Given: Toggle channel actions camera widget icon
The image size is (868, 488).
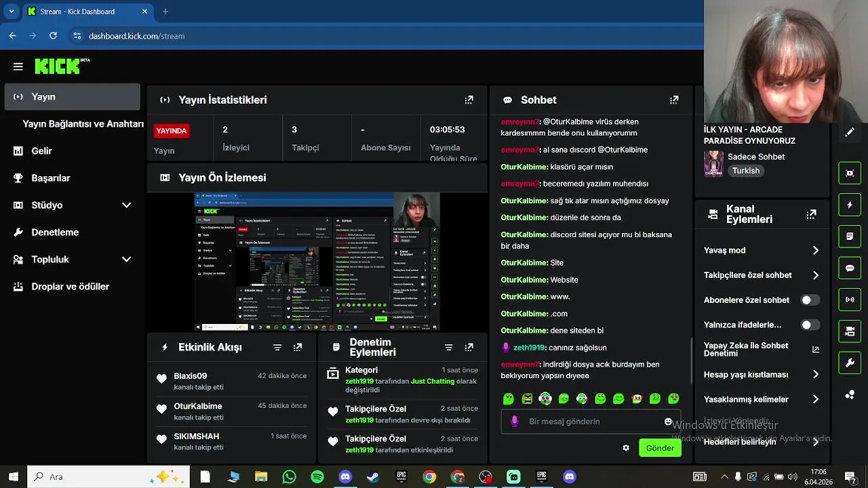Looking at the screenshot, I should pos(850,331).
